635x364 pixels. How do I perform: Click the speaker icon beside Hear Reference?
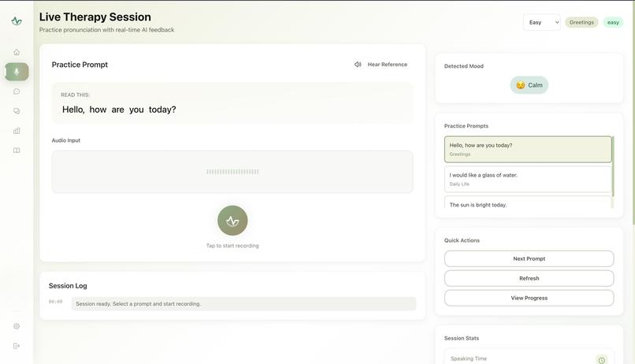(358, 65)
